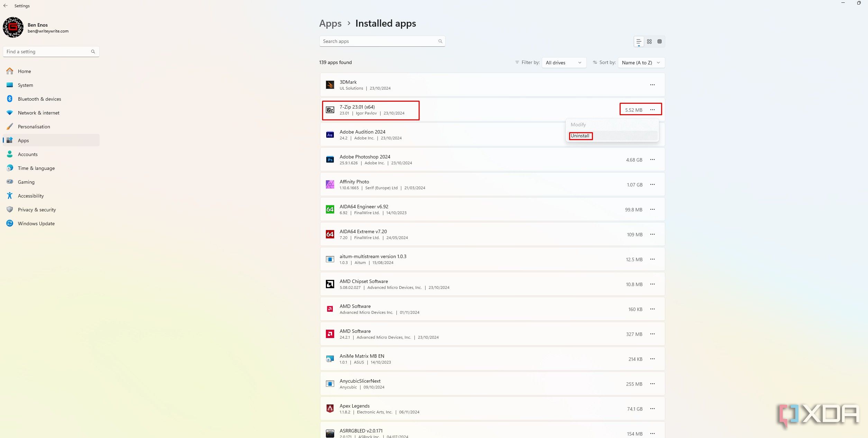Go back using the Settings back arrow

click(x=6, y=6)
